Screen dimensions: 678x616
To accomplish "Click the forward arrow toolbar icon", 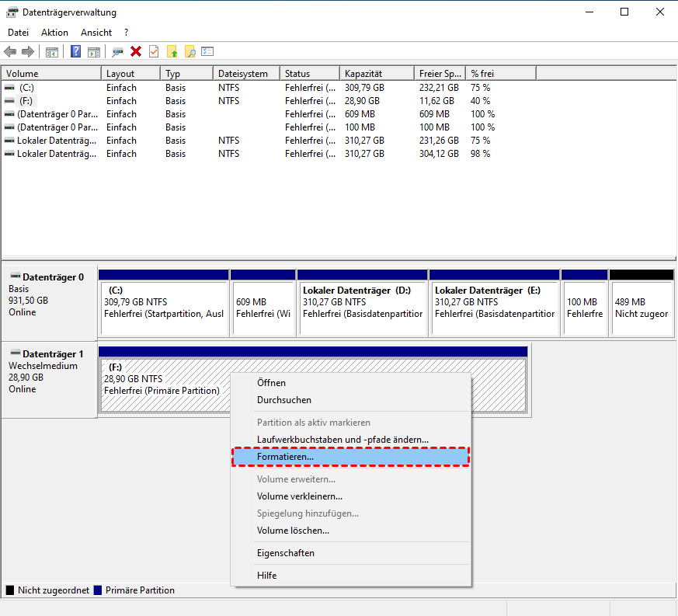I will pos(28,52).
